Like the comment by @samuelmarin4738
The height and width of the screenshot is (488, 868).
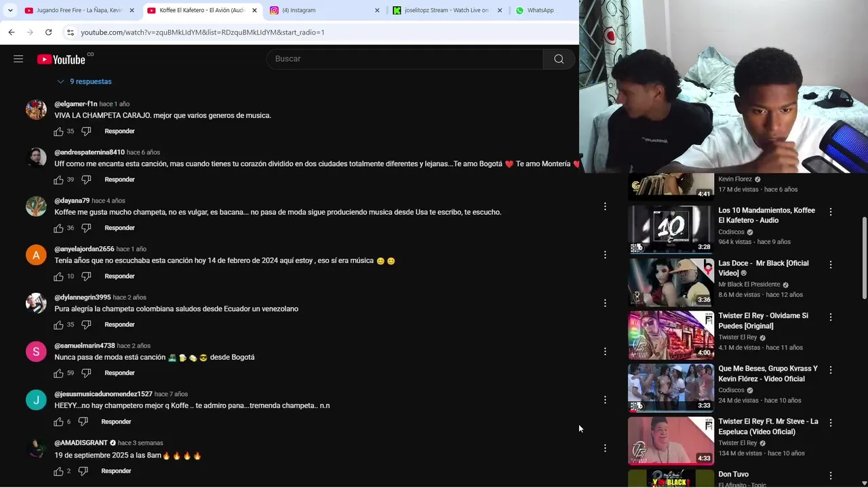point(58,373)
